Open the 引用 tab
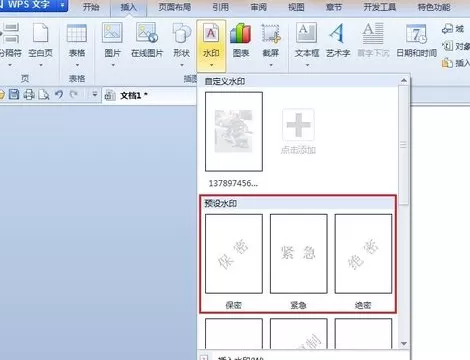Viewport: 470px width, 360px height. tap(221, 7)
